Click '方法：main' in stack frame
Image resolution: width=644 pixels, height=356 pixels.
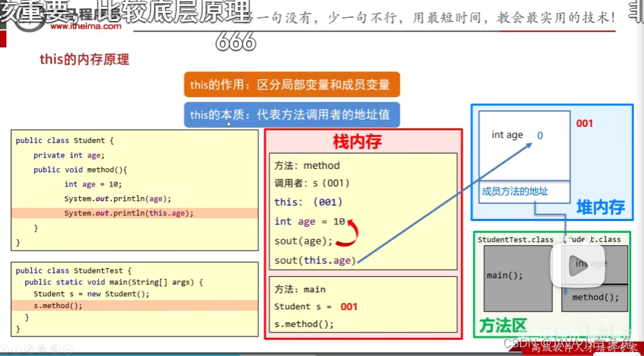point(300,290)
